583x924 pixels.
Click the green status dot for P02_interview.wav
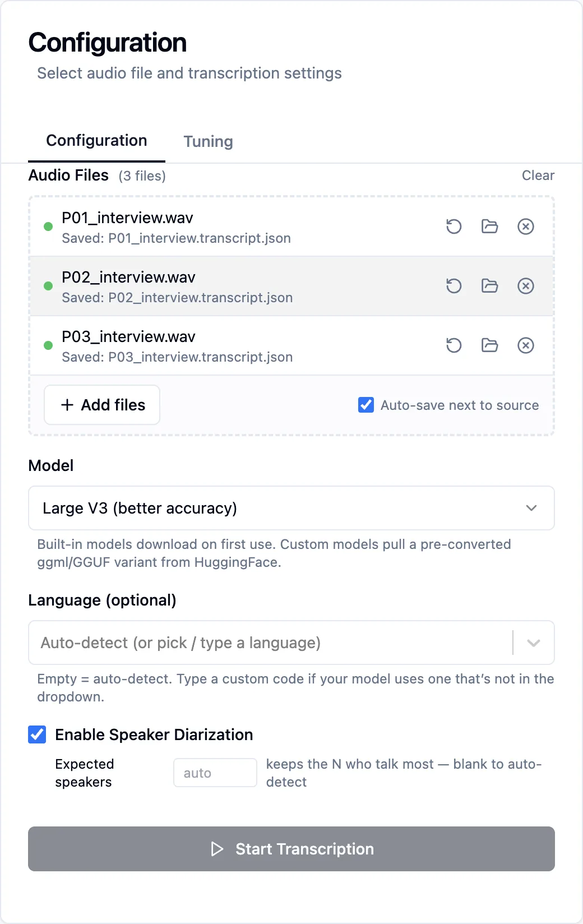click(48, 286)
